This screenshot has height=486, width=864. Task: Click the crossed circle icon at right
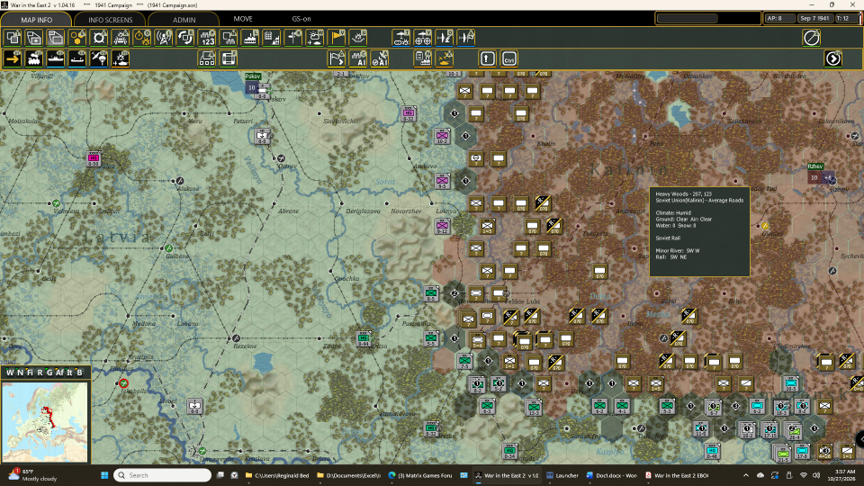[x=811, y=38]
